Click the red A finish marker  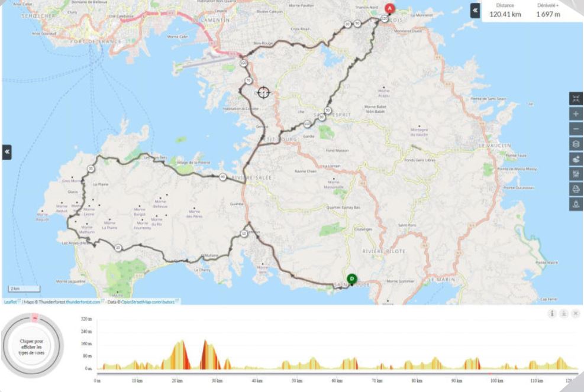389,8
